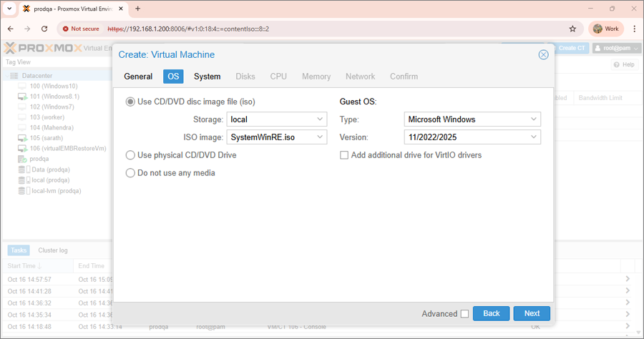Image resolution: width=644 pixels, height=339 pixels.
Task: Open the Guest OS Type dropdown
Action: click(534, 119)
